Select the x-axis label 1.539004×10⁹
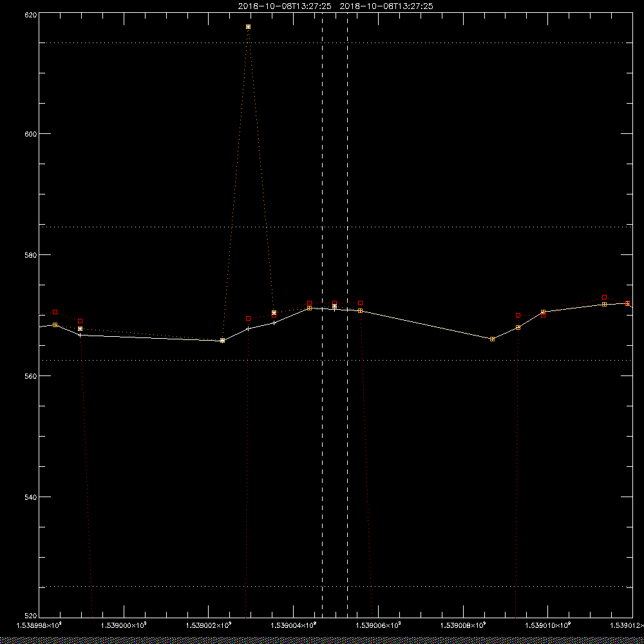This screenshot has height=644, width=644. click(x=294, y=625)
